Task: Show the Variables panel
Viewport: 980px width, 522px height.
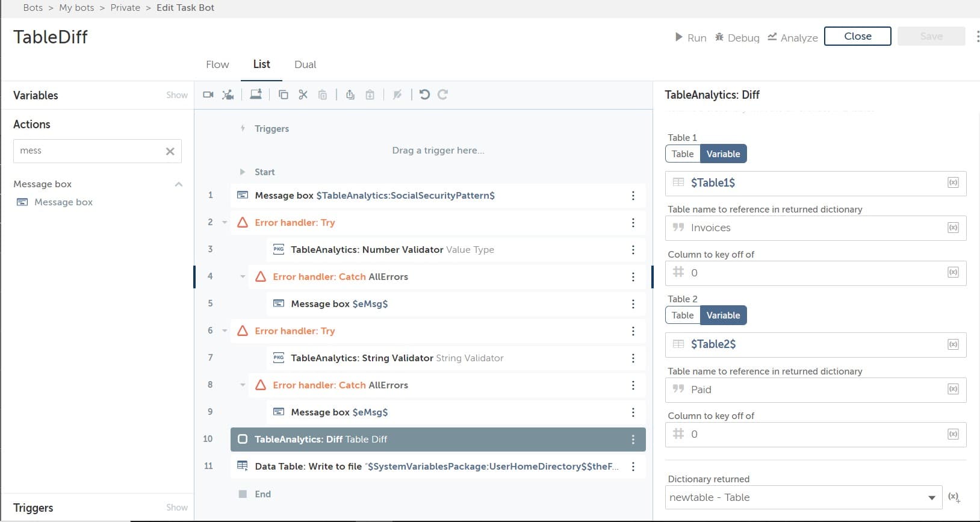Action: tap(177, 95)
